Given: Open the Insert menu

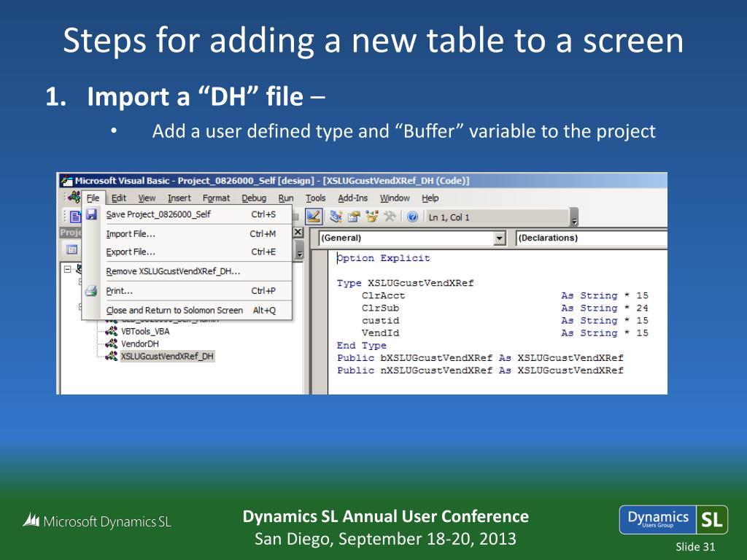Looking at the screenshot, I should tap(179, 198).
